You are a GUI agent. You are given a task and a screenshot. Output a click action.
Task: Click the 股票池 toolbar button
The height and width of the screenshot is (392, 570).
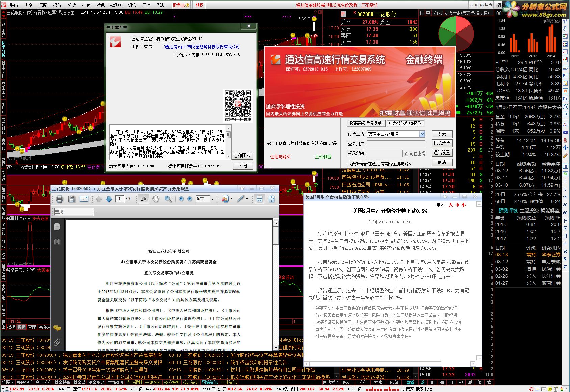181,5
